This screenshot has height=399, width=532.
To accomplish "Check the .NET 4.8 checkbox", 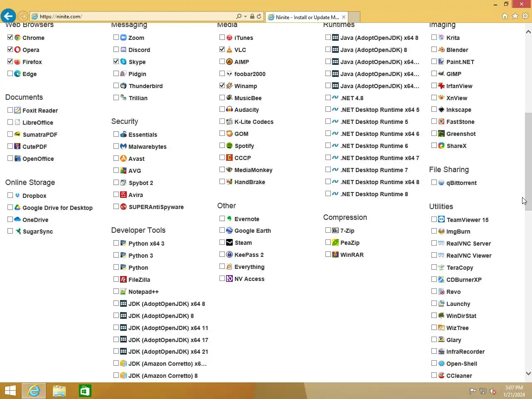I will coord(328,98).
